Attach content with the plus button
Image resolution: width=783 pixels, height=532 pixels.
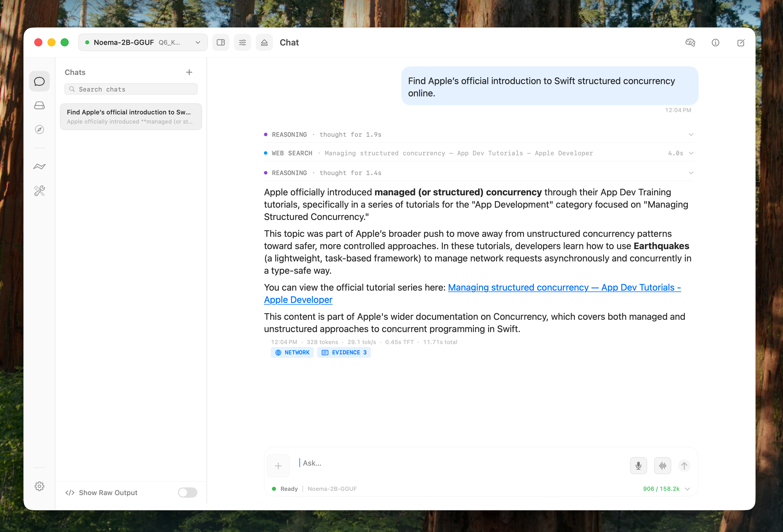point(278,466)
